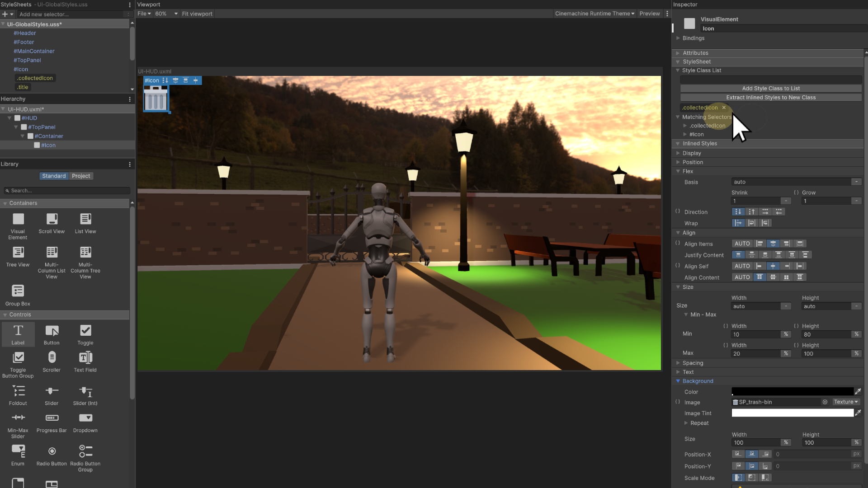Click the black Background Color swatch
Screen dimensions: 868x488
coord(792,392)
